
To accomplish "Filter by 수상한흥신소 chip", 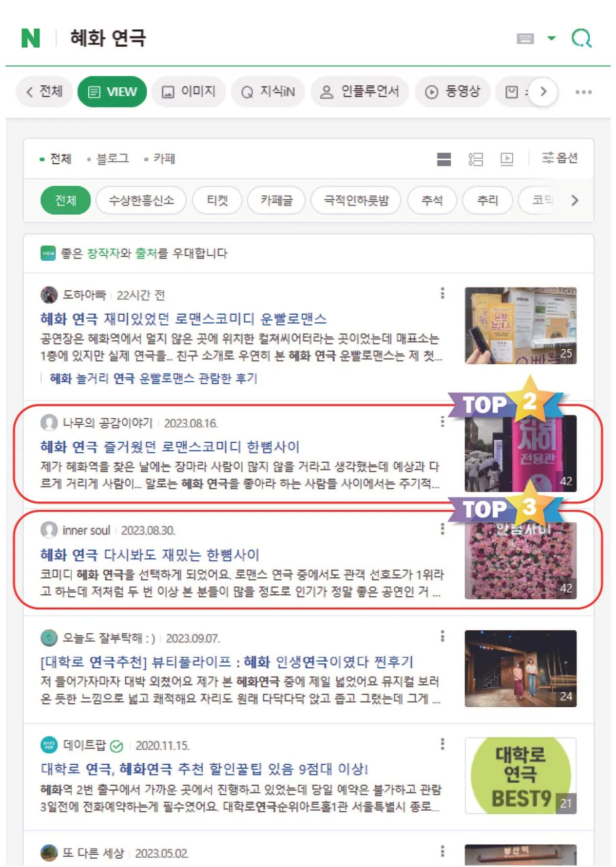I will 141,200.
